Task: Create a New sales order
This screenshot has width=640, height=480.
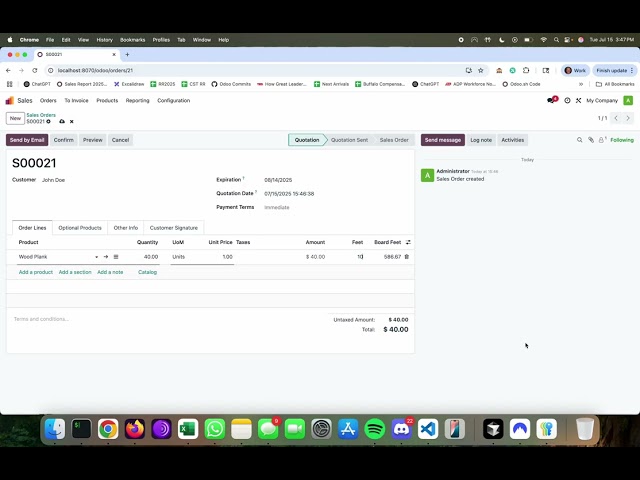Action: point(15,118)
